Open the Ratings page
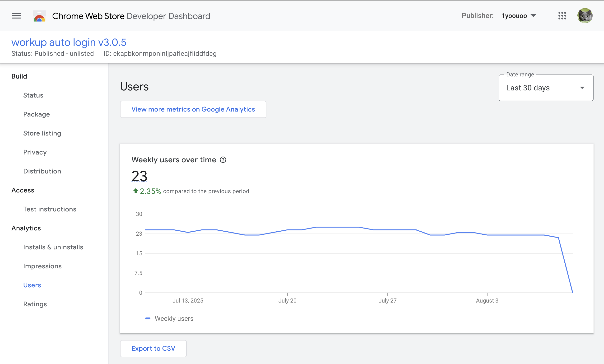604x364 pixels. (x=35, y=304)
